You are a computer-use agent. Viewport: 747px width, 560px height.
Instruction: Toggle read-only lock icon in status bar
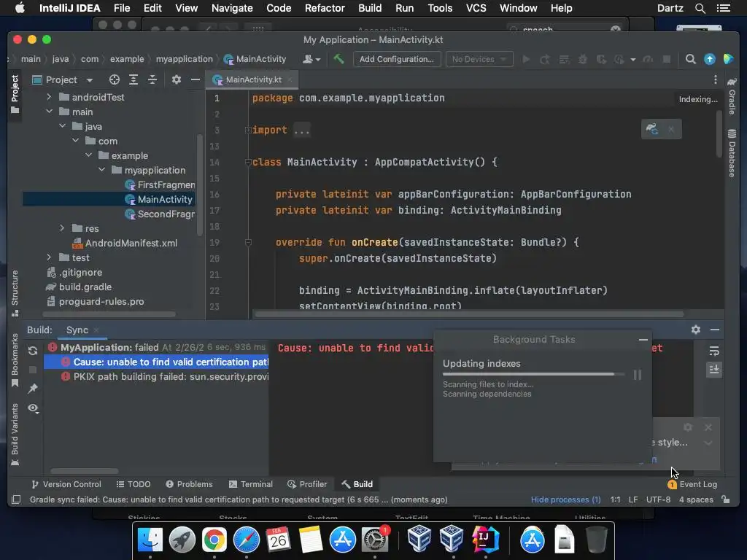tap(726, 499)
